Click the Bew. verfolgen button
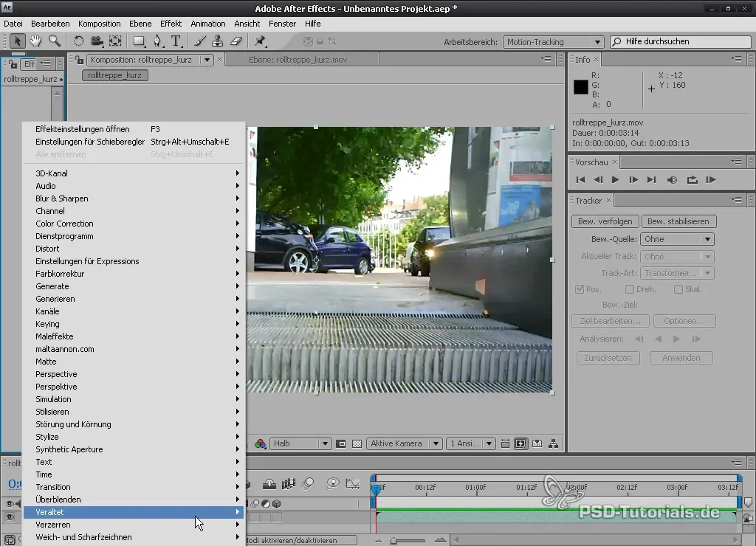 605,221
